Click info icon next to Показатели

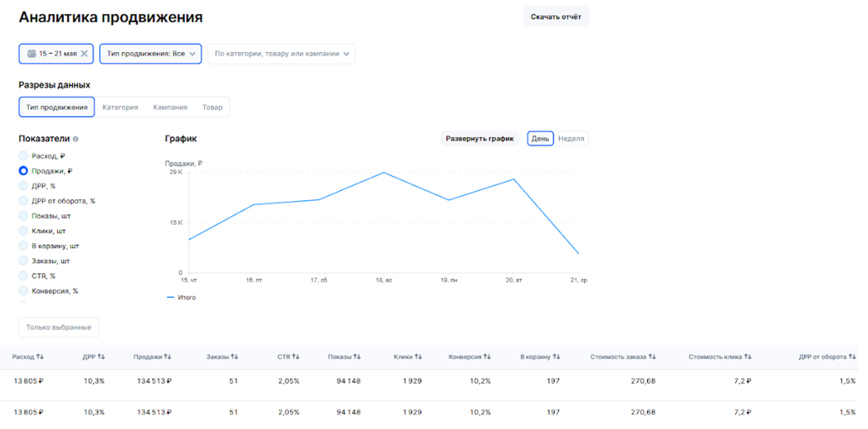[x=76, y=139]
